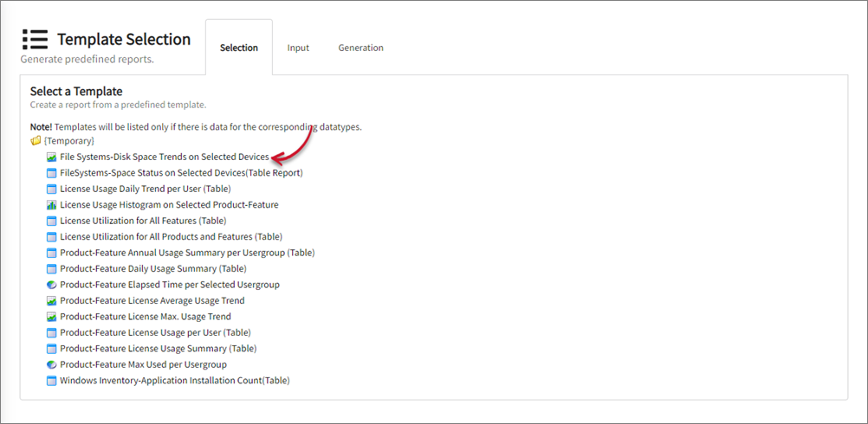The width and height of the screenshot is (868, 424).
Task: Click the Product-Feature Max Used pie icon
Action: click(x=51, y=364)
